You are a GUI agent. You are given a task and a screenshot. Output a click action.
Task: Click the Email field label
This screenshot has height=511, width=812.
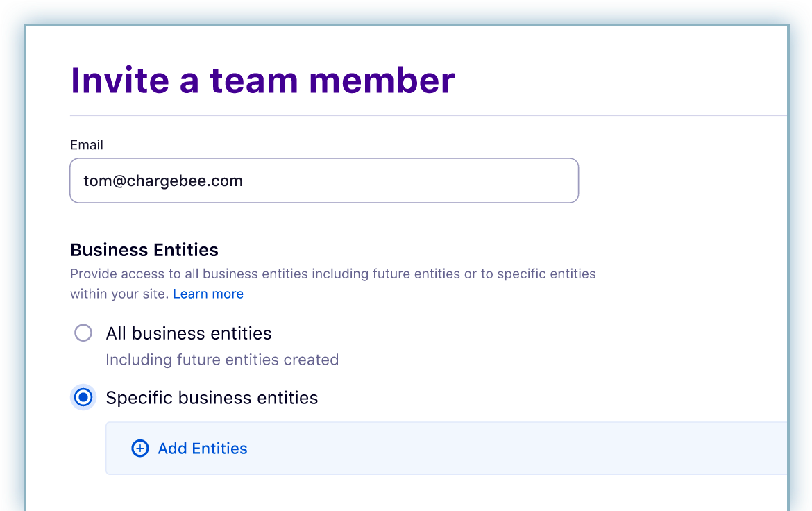86,144
